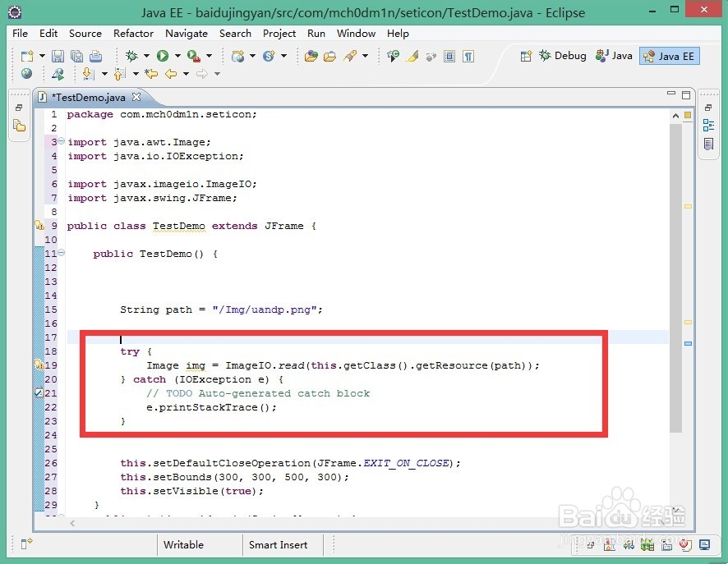Open the Search menu
728x564 pixels.
[235, 34]
